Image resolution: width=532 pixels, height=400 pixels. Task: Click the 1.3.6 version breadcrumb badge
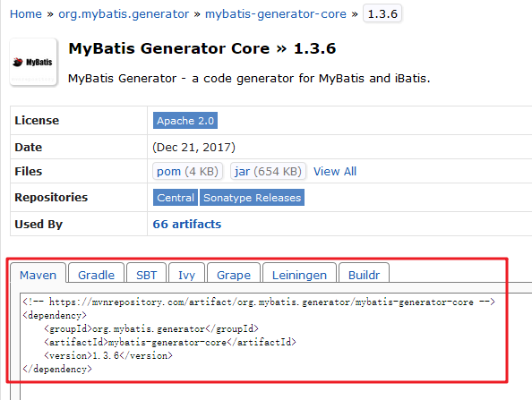pos(382,13)
